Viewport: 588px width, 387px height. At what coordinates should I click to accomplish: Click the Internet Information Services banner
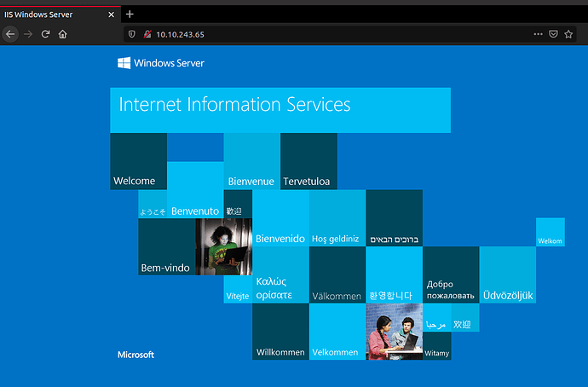[280, 110]
